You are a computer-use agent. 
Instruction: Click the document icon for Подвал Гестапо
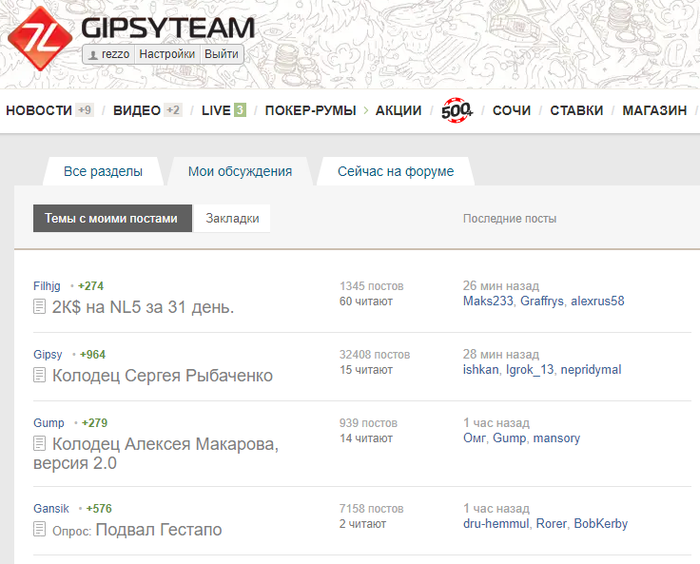[39, 529]
